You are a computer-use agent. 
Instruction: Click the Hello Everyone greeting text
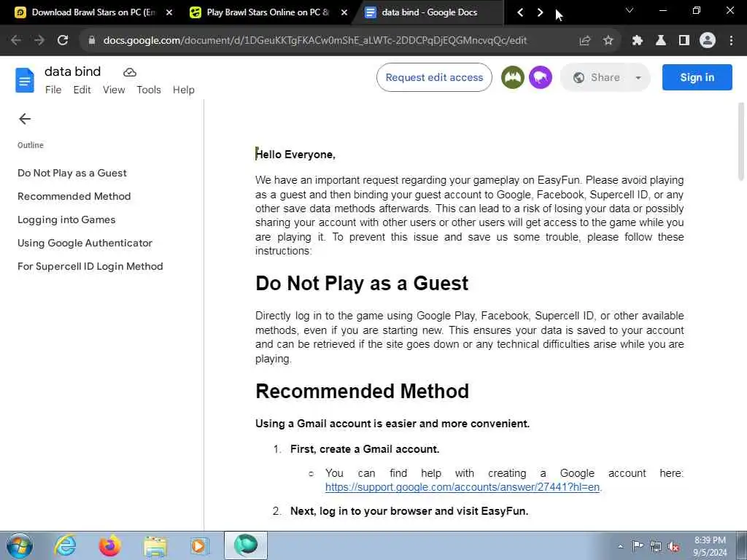tap(295, 155)
